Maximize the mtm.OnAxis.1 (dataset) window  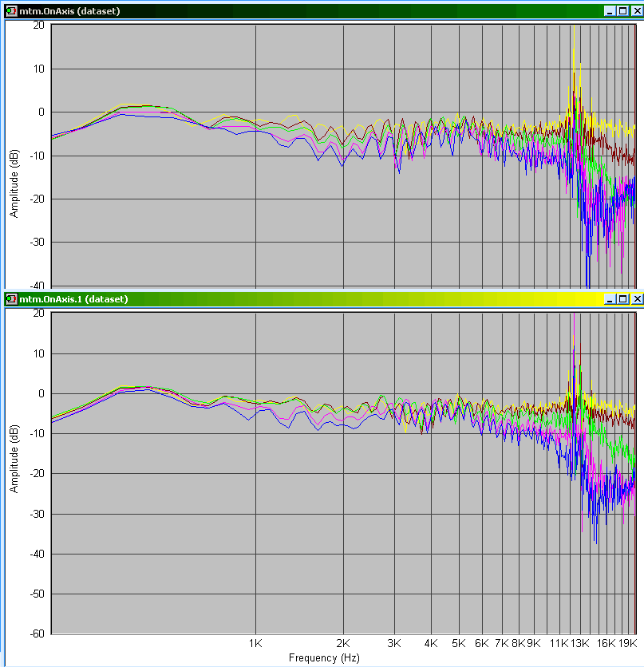click(x=622, y=299)
